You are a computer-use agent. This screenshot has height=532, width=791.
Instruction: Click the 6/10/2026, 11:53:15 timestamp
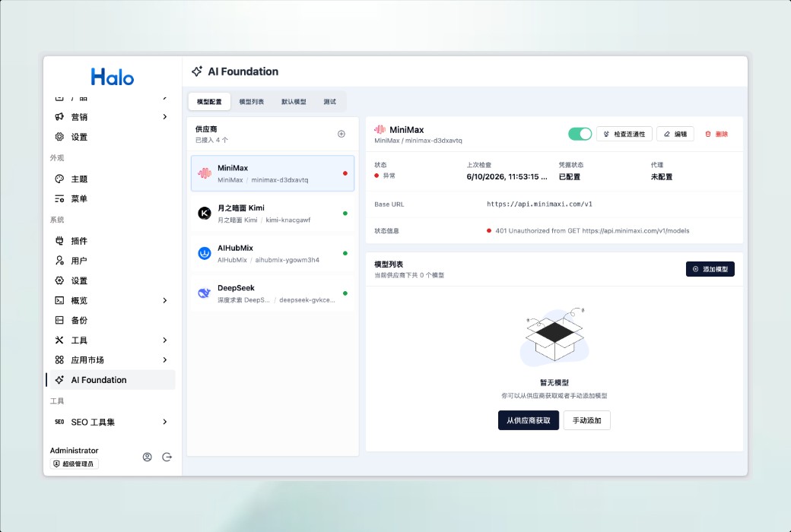tap(507, 176)
